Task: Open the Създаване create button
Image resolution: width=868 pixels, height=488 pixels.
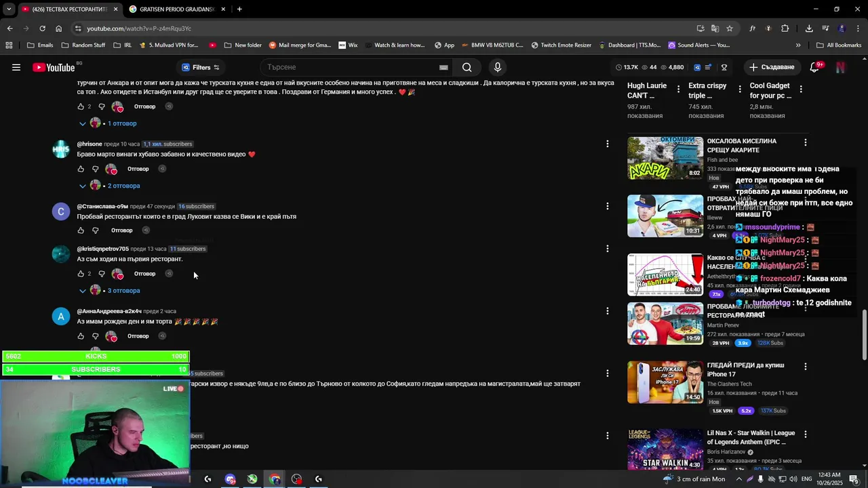Action: pyautogui.click(x=772, y=67)
